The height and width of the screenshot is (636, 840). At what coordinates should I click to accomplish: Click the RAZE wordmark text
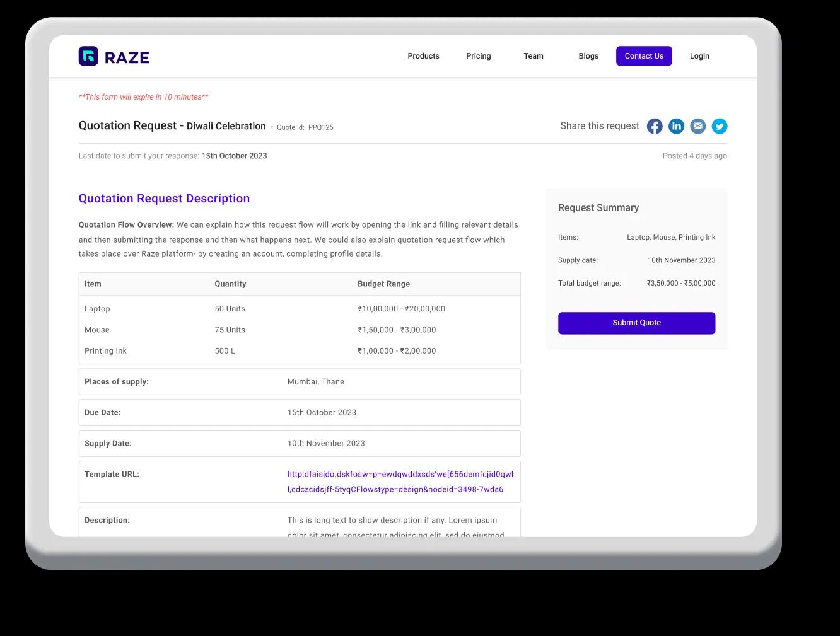[x=127, y=57]
